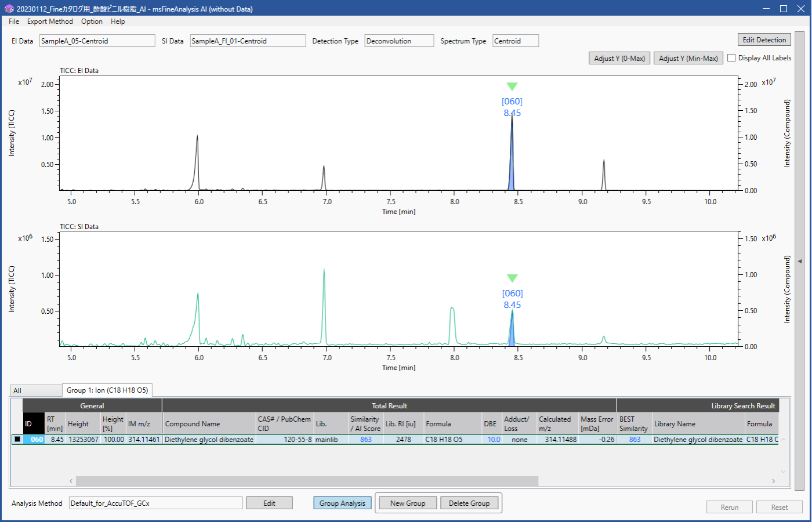This screenshot has width=812, height=522.
Task: Click the DBE column header
Action: [491, 424]
